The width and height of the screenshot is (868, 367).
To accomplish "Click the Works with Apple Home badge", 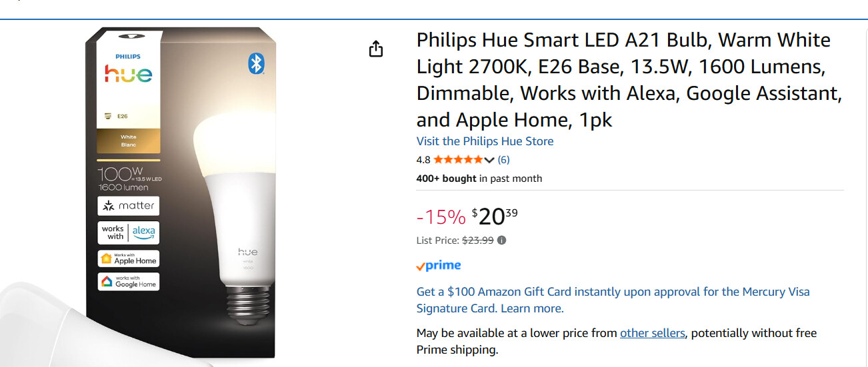I will coord(129,258).
